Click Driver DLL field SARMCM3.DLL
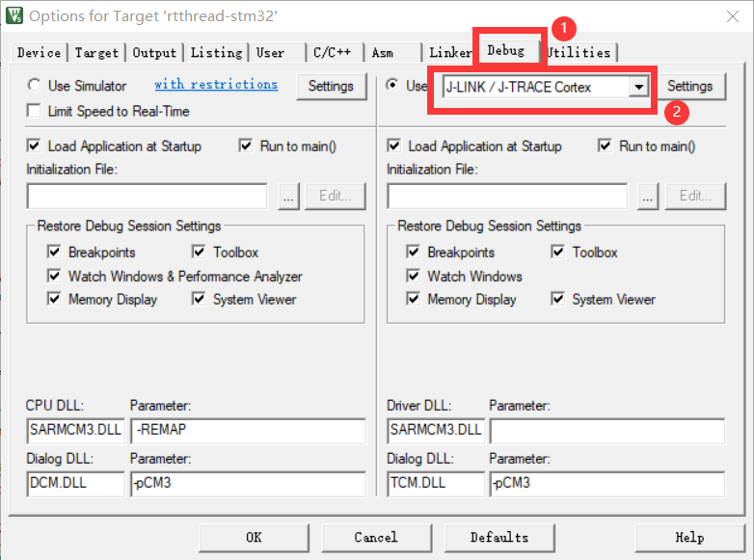Image resolution: width=754 pixels, height=560 pixels. click(436, 431)
